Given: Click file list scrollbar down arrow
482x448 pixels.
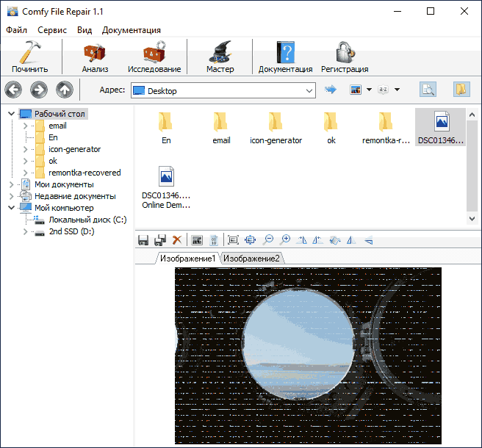Looking at the screenshot, I should (472, 219).
